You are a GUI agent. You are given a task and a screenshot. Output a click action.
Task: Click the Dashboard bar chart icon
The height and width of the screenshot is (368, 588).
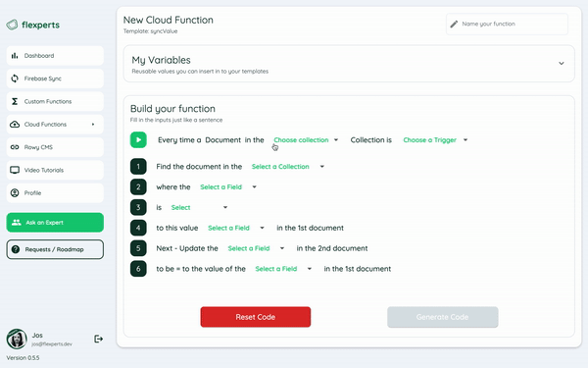pos(15,56)
